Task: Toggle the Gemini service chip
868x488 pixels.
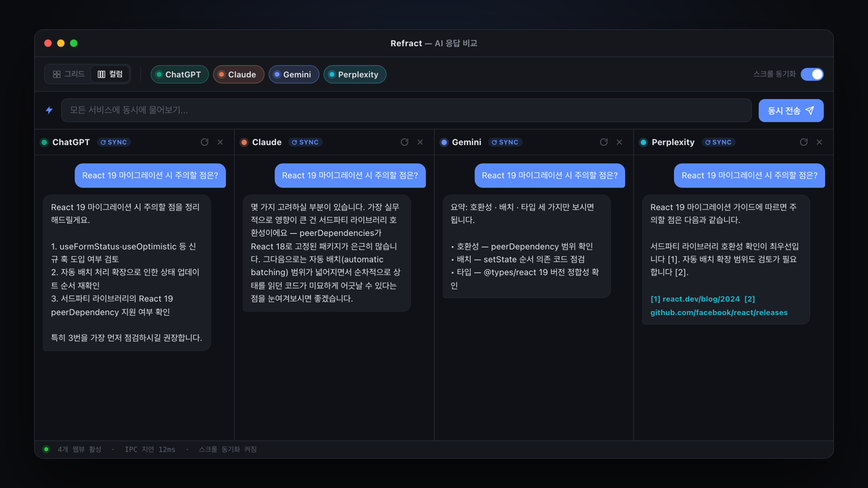Action: tap(294, 75)
